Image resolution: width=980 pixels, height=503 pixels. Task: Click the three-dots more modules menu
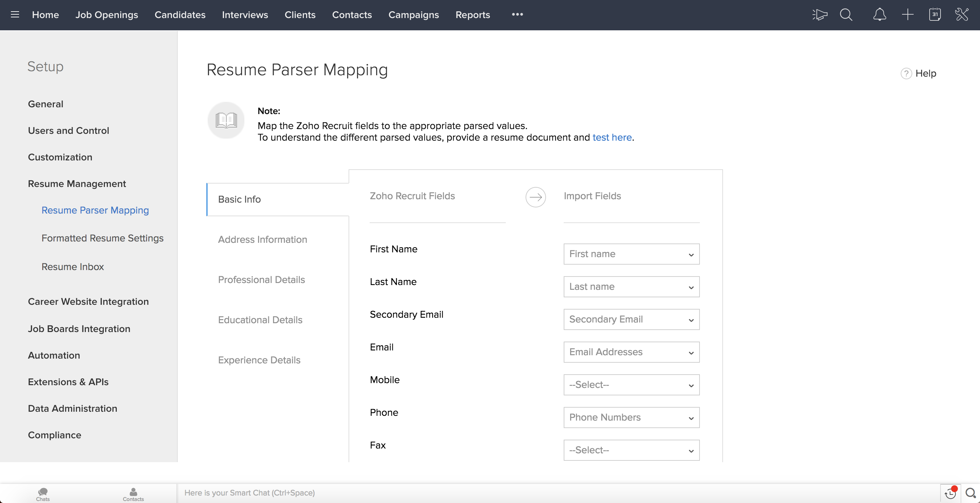tap(517, 14)
